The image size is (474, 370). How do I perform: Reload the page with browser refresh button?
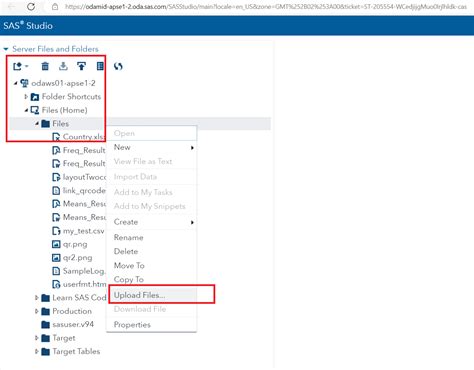[x=31, y=6]
